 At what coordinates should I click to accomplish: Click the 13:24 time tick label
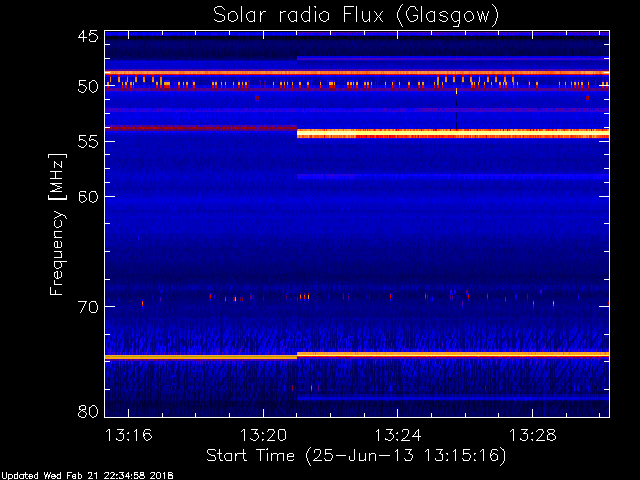[x=398, y=435]
